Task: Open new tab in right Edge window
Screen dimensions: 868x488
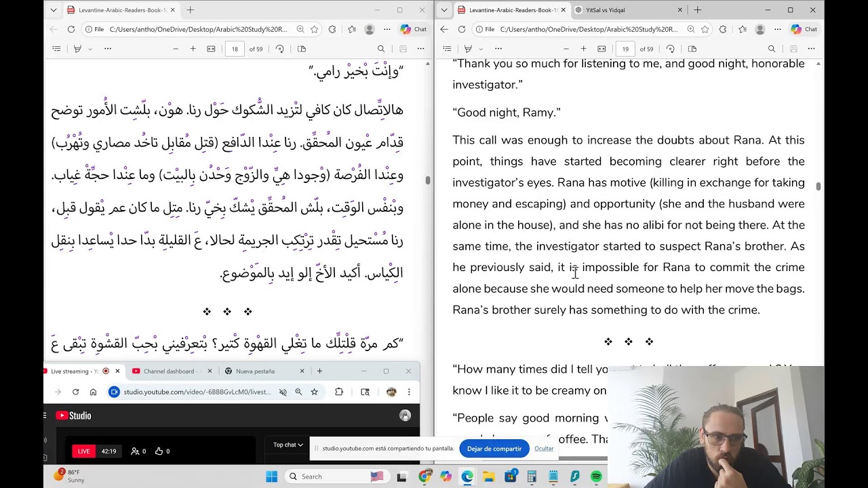Action: point(697,10)
